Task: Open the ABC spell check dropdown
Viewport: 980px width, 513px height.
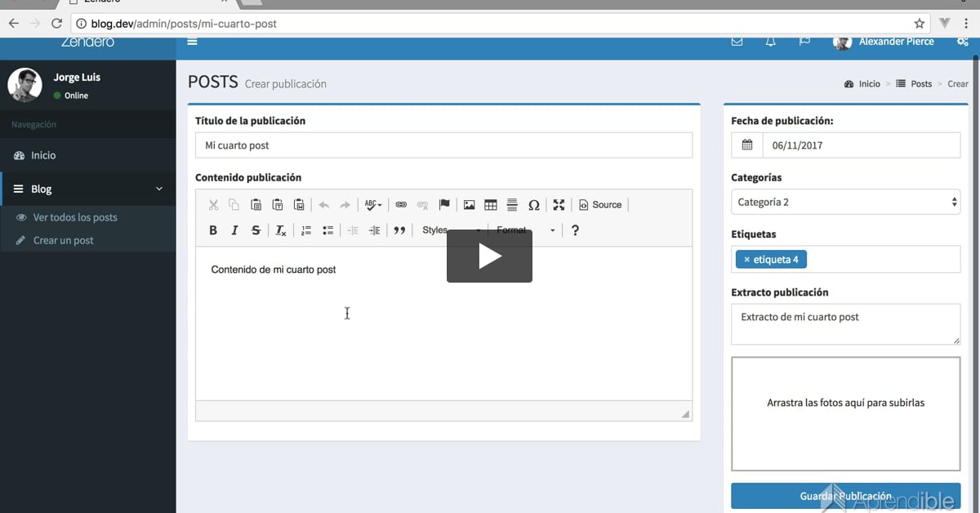Action: tap(373, 205)
